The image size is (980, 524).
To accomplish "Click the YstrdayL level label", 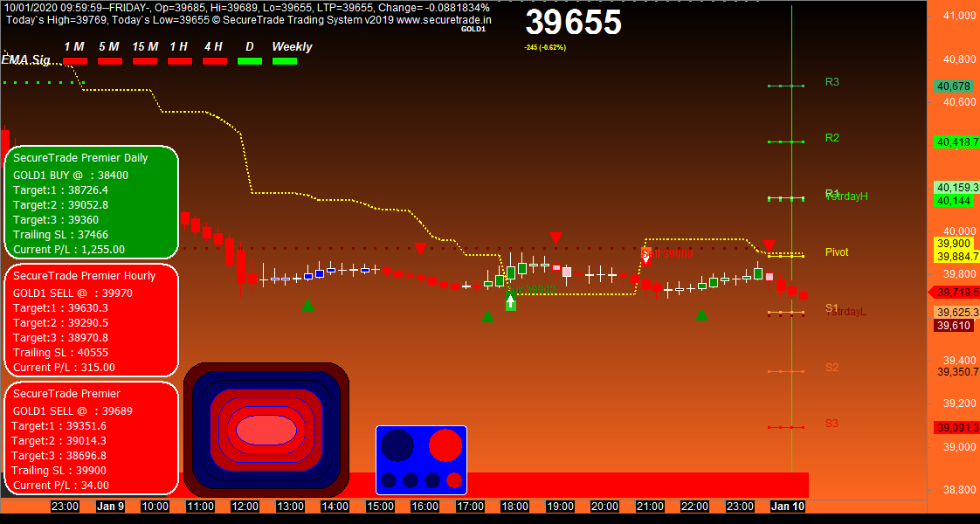I will 846,312.
